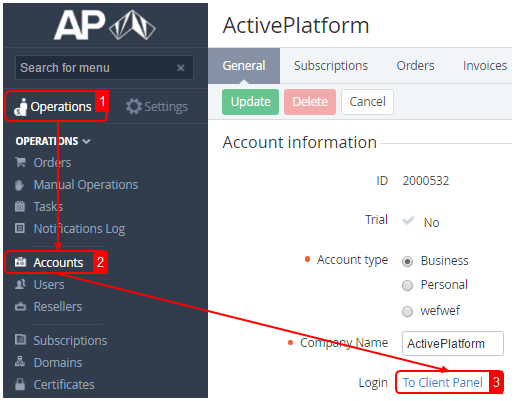This screenshot has height=401, width=515.
Task: Select the Personal account type
Action: (x=407, y=286)
